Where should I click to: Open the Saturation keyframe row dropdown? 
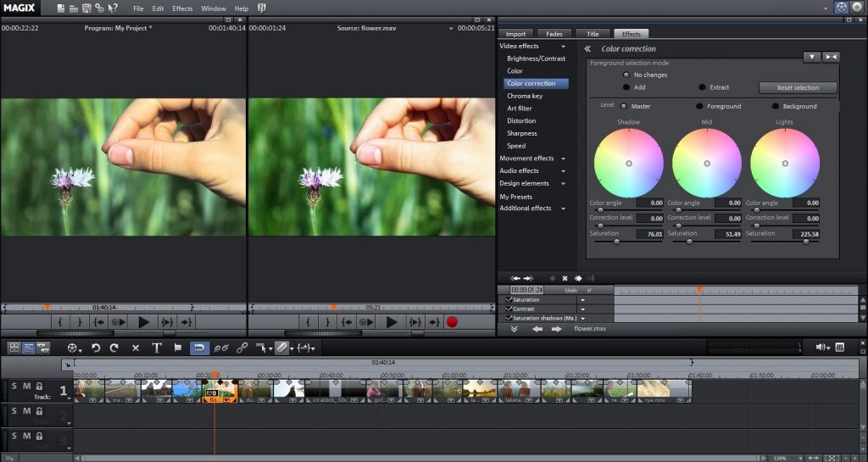tap(582, 300)
